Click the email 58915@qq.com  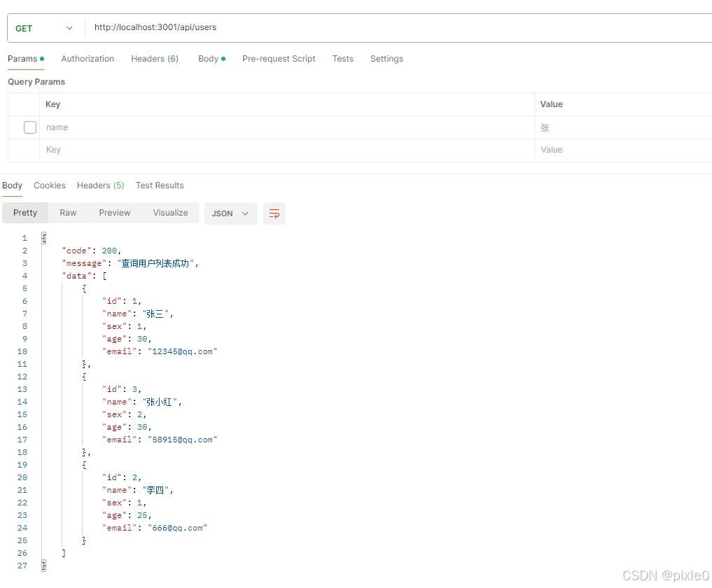[183, 440]
